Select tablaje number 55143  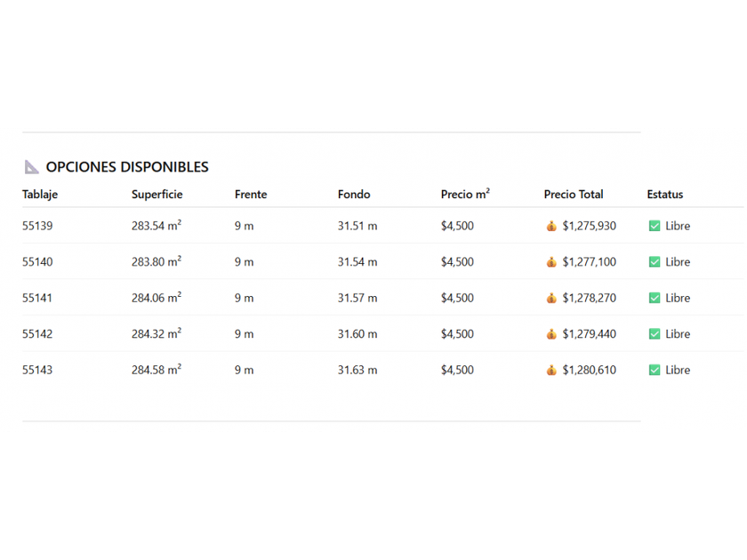click(x=37, y=370)
